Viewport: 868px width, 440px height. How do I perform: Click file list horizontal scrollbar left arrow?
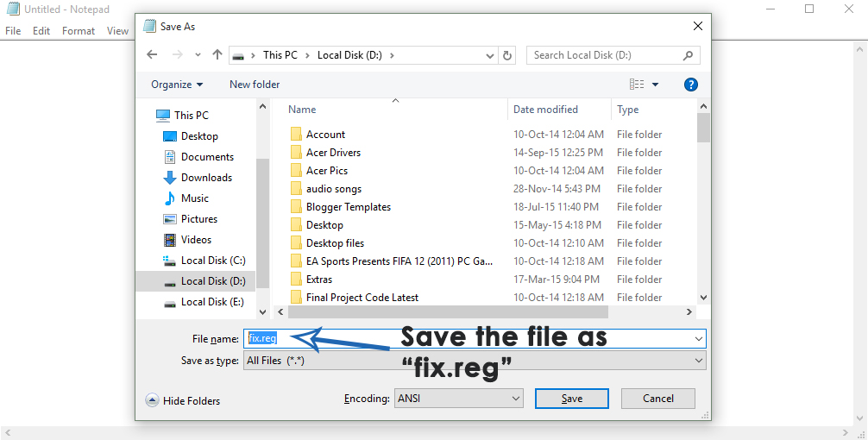pyautogui.click(x=280, y=312)
